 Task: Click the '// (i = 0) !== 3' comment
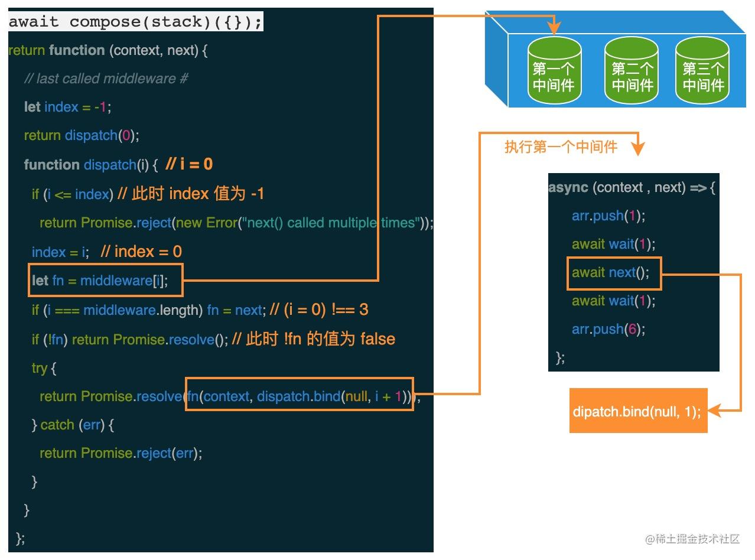coord(319,310)
